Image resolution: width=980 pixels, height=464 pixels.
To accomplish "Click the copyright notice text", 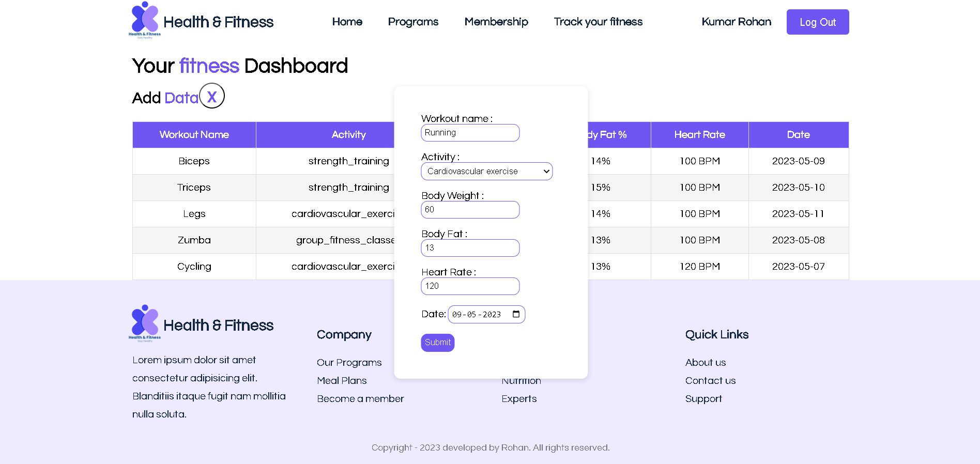I will (x=491, y=447).
